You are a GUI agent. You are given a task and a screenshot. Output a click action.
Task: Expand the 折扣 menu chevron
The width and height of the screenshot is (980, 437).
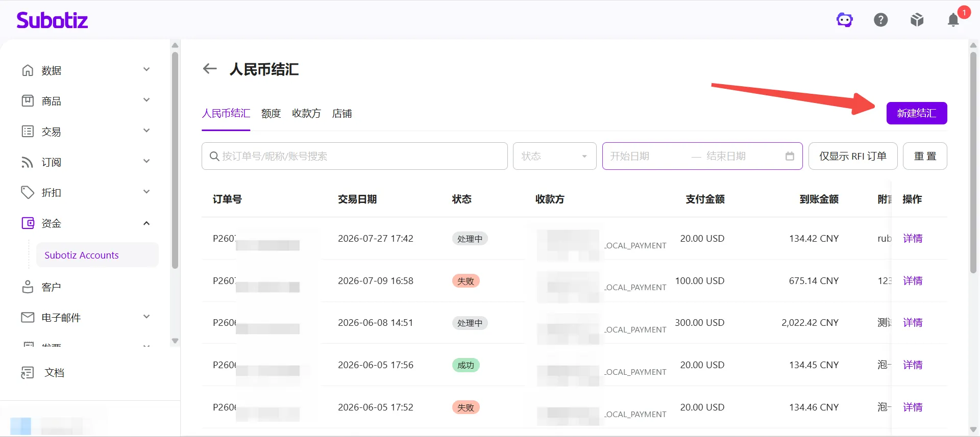click(x=146, y=192)
